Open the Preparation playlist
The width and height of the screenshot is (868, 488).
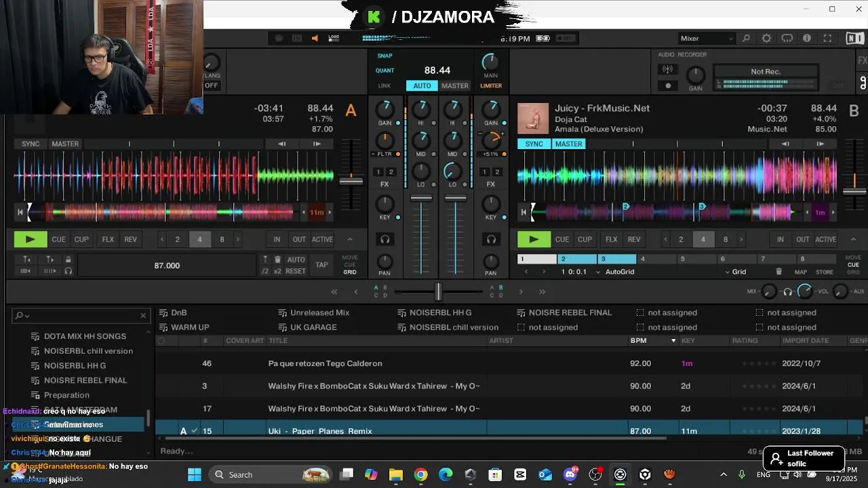pyautogui.click(x=66, y=395)
